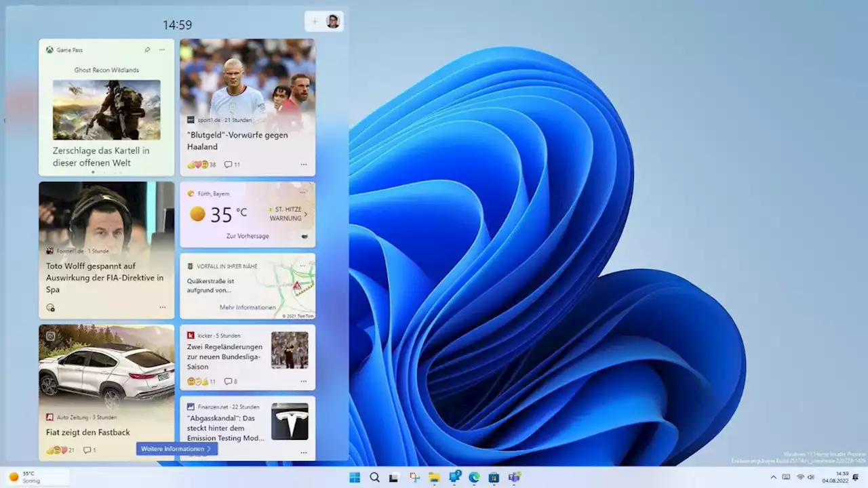Click the add widgets plus icon
This screenshot has width=868, height=488.
(x=315, y=22)
